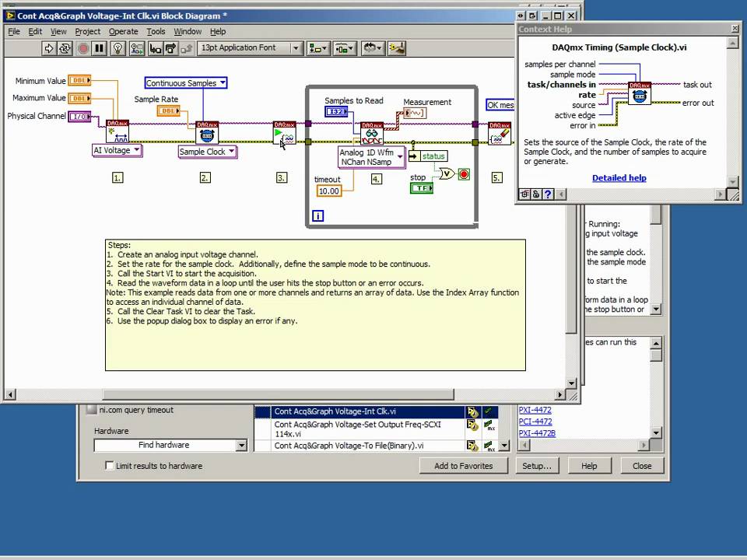Click block diagram vertical scrollbar down arrow
Image resolution: width=747 pixels, height=560 pixels.
571,383
